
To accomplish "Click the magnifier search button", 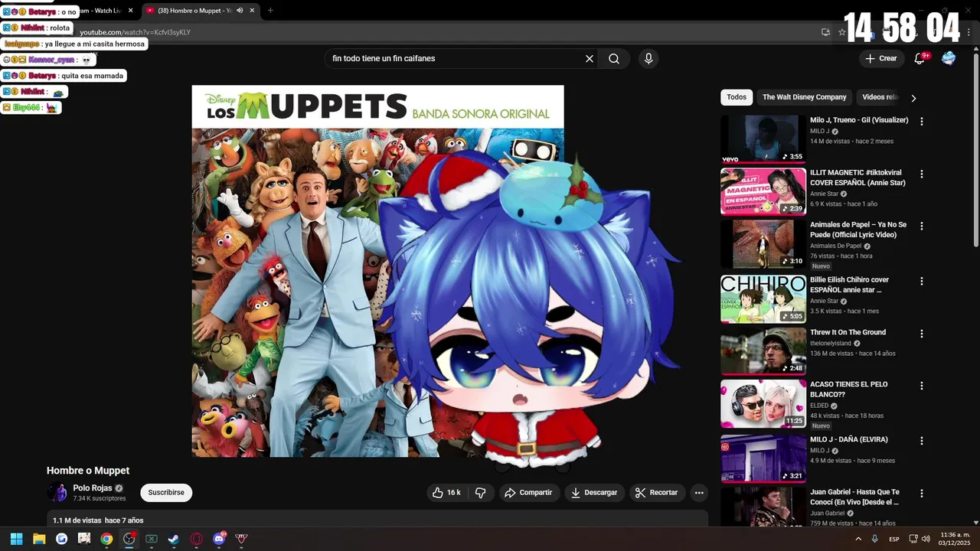I will (x=614, y=59).
